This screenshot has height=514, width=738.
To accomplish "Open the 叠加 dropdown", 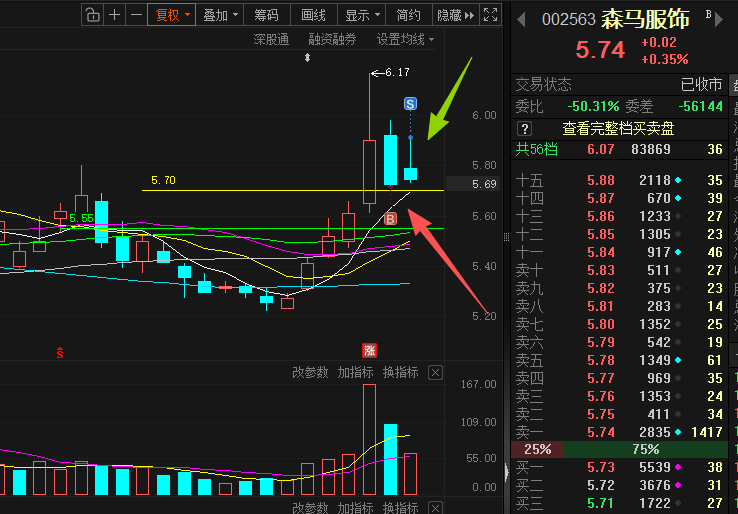I will tap(220, 15).
